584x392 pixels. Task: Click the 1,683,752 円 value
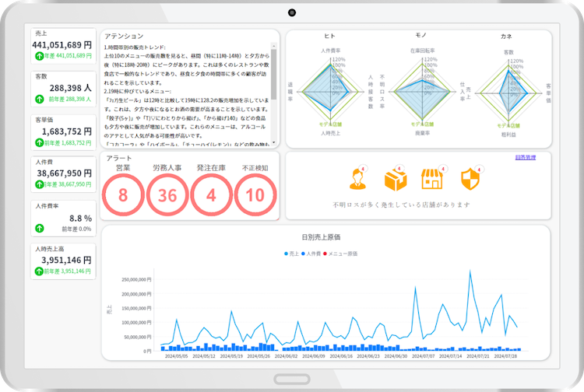coord(67,131)
